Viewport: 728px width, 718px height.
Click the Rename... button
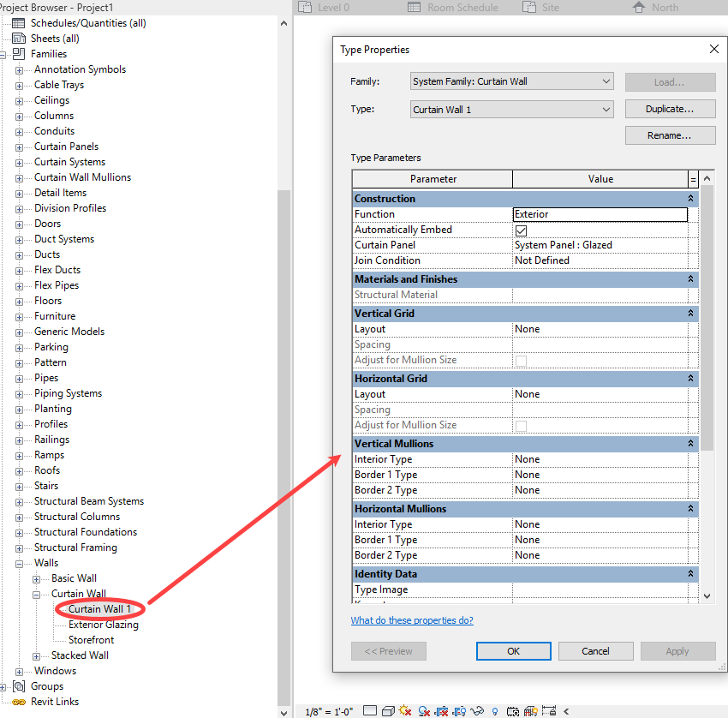pos(670,135)
